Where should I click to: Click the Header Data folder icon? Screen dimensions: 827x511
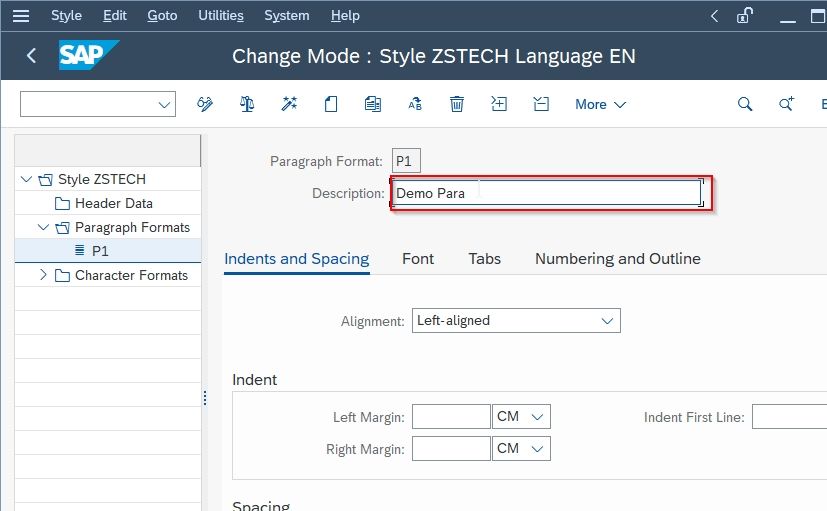coord(62,204)
